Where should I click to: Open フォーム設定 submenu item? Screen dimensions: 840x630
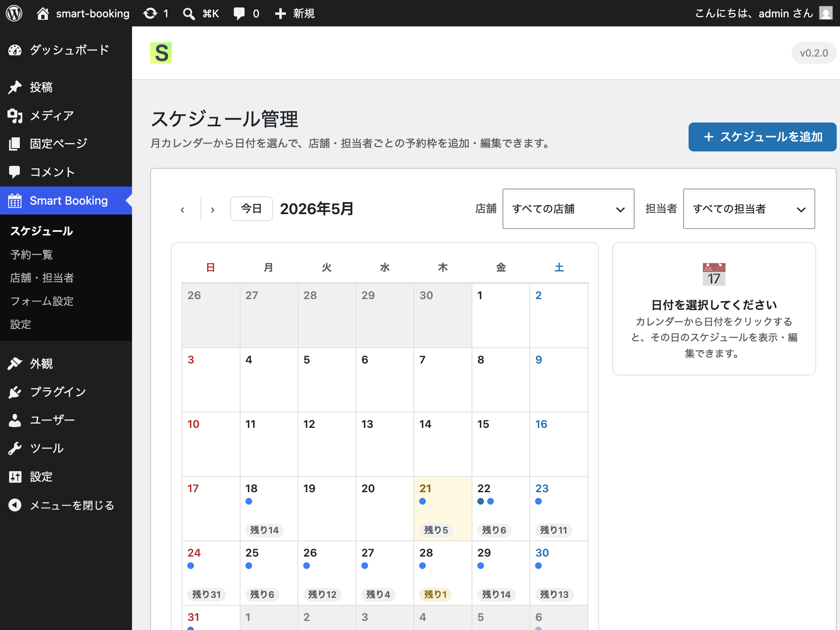tap(42, 301)
